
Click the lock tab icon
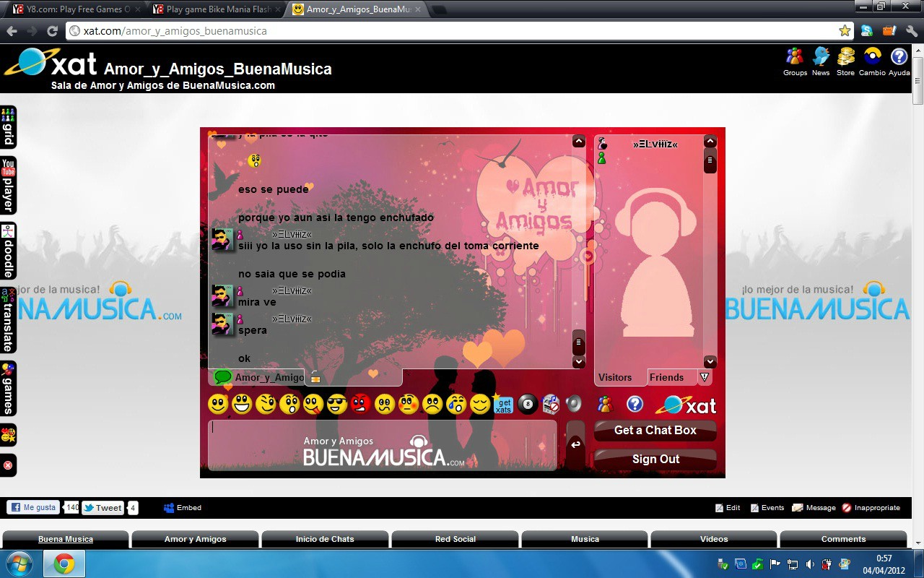[315, 376]
